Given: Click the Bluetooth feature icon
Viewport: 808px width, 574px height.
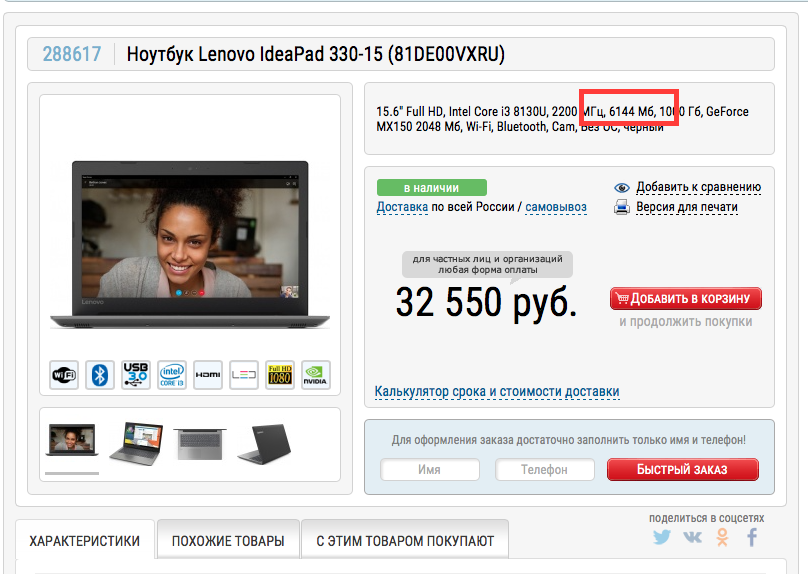Looking at the screenshot, I should click(100, 375).
